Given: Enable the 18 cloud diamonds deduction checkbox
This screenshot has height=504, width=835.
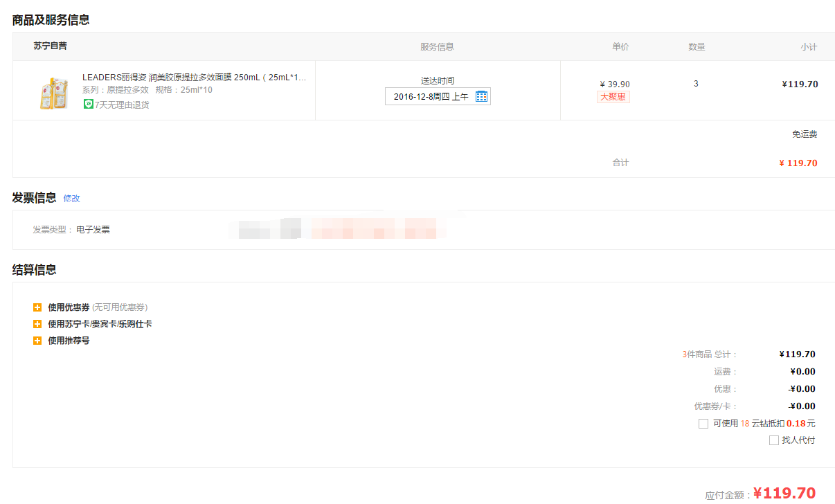Looking at the screenshot, I should tap(703, 424).
